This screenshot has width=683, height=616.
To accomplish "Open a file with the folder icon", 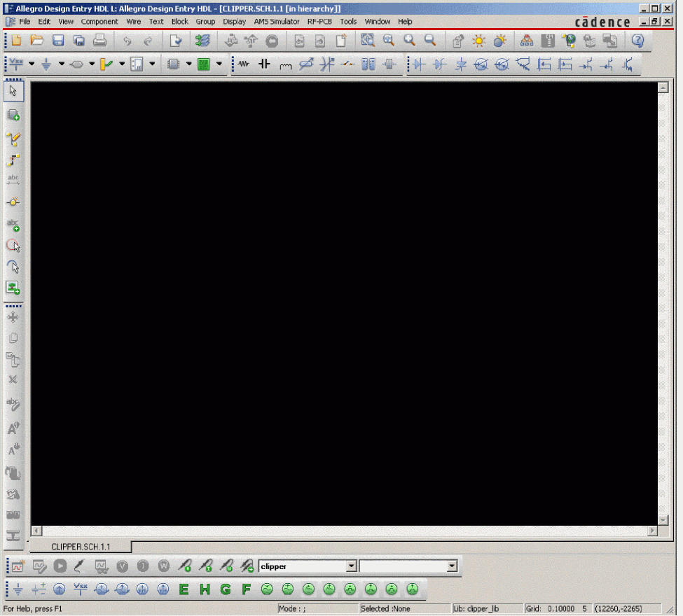I will 37,41.
